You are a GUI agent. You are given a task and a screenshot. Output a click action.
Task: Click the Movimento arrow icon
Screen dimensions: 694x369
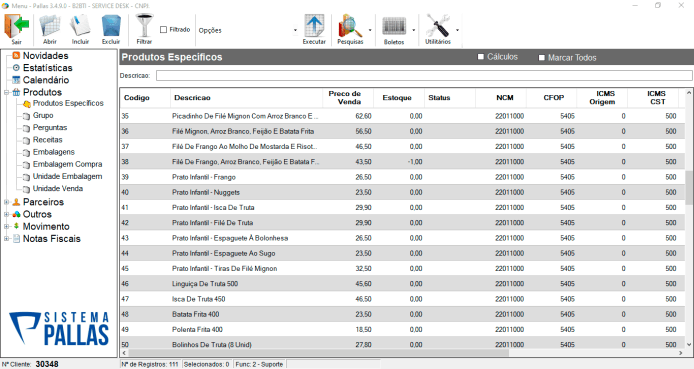(16, 227)
